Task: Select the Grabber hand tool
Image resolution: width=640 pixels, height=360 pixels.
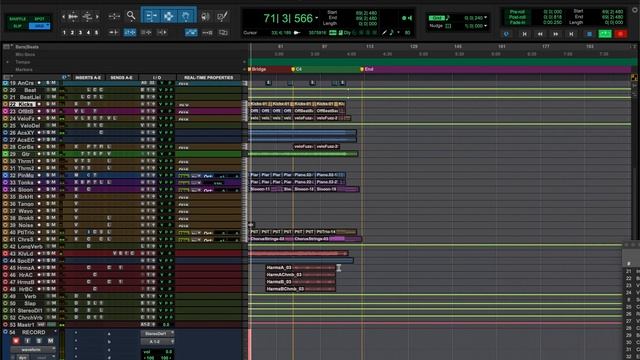Action: coord(186,16)
